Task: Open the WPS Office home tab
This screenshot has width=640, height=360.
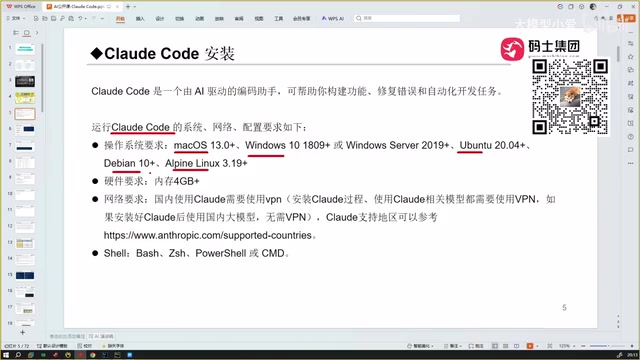Action: click(x=21, y=7)
